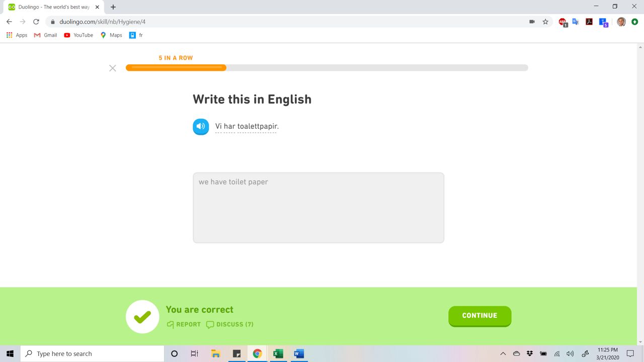The width and height of the screenshot is (644, 362).
Task: Open the AdBlock extension icon
Action: point(562,22)
